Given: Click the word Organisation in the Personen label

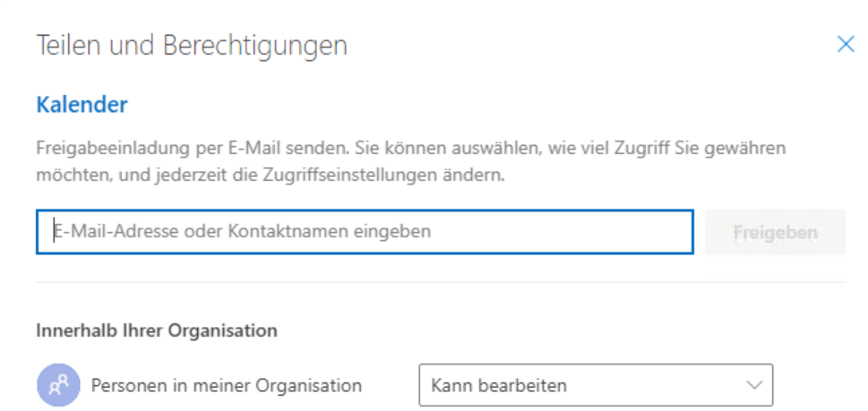Looking at the screenshot, I should (307, 386).
